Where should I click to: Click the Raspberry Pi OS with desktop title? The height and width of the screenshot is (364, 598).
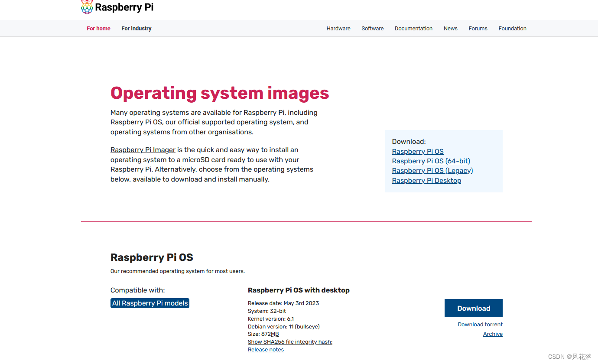pyautogui.click(x=299, y=290)
